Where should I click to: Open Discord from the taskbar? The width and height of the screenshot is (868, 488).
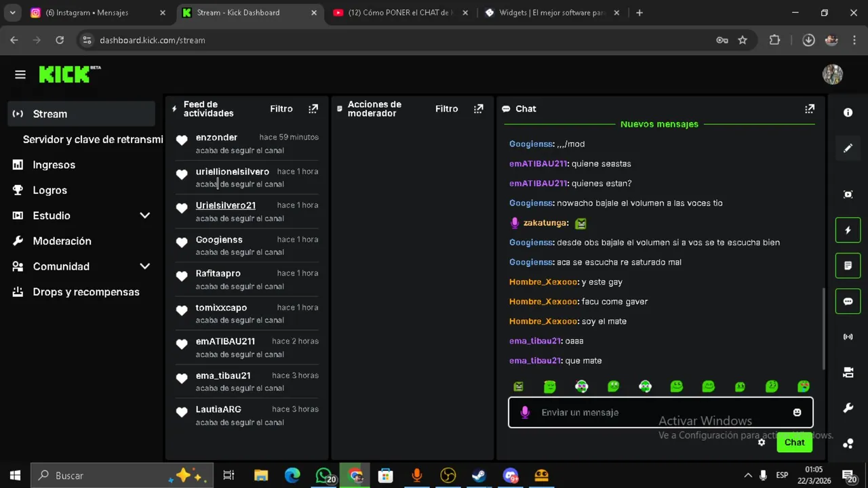(x=510, y=476)
